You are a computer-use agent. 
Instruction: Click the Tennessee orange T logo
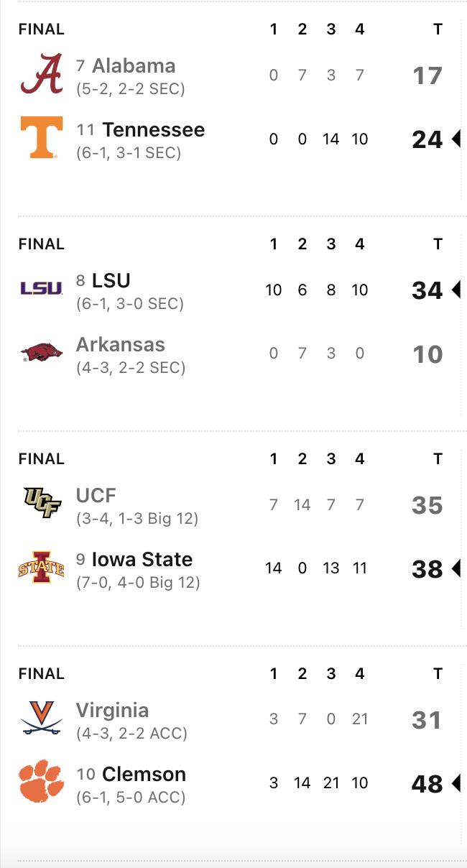pyautogui.click(x=42, y=137)
